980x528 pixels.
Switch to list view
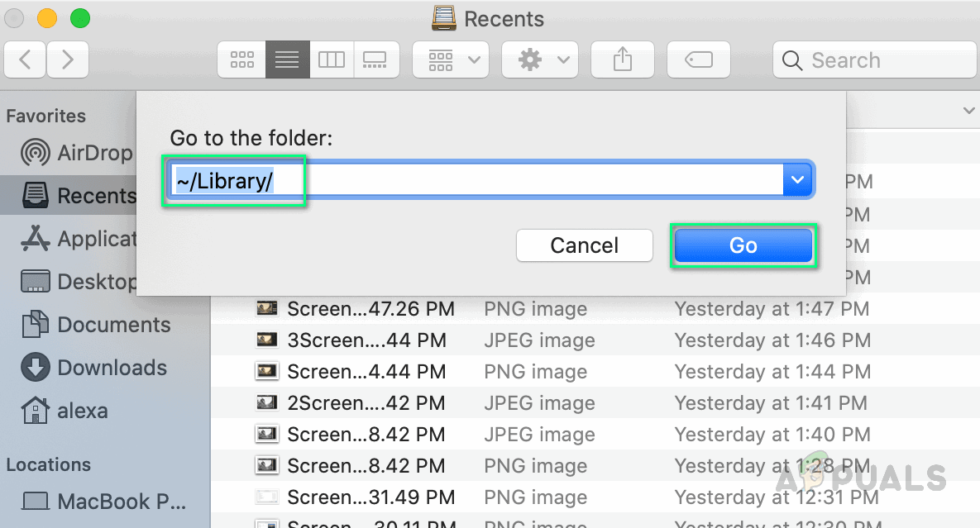point(287,60)
